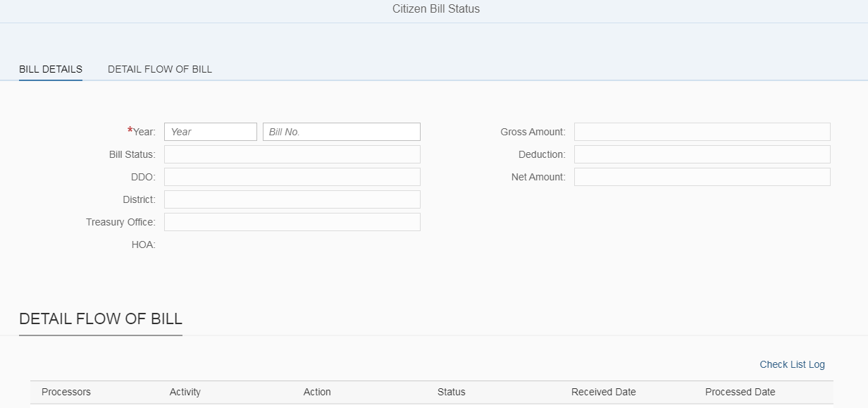Click the DDO label
Viewport: 868px width, 408px height.
coord(143,177)
